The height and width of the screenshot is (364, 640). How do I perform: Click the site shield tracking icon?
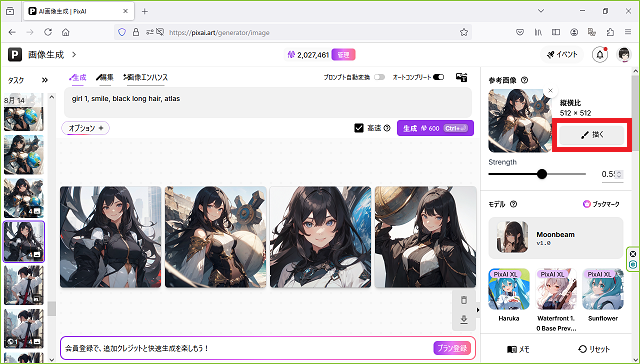click(122, 32)
